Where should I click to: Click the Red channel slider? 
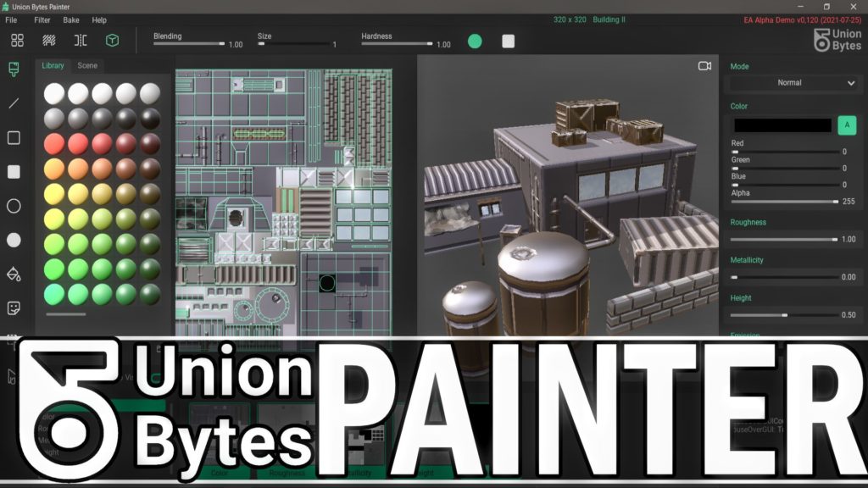784,152
